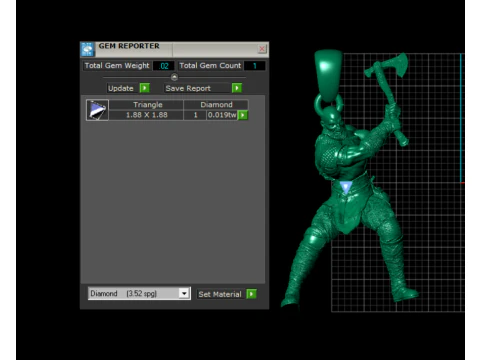Click the Set Material green arrow button
Image resolution: width=480 pixels, height=360 pixels.
tap(251, 294)
